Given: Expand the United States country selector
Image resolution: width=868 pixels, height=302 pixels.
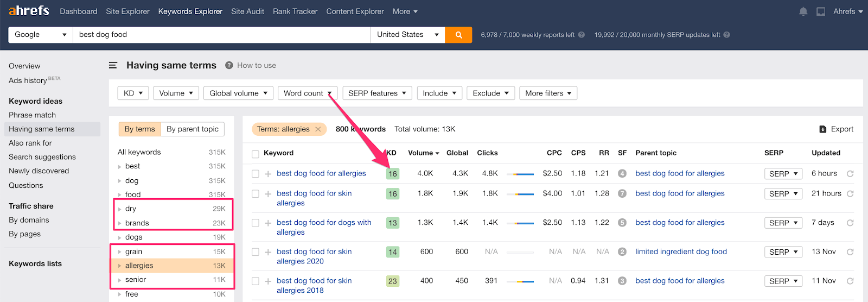Looking at the screenshot, I should [x=407, y=35].
